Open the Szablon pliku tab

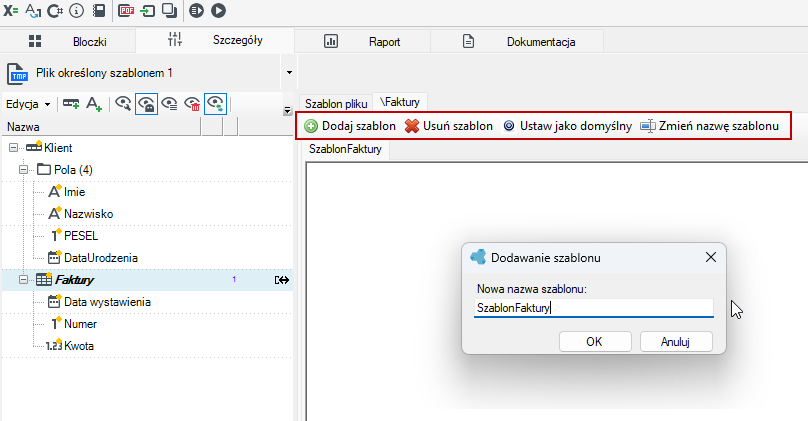click(336, 104)
